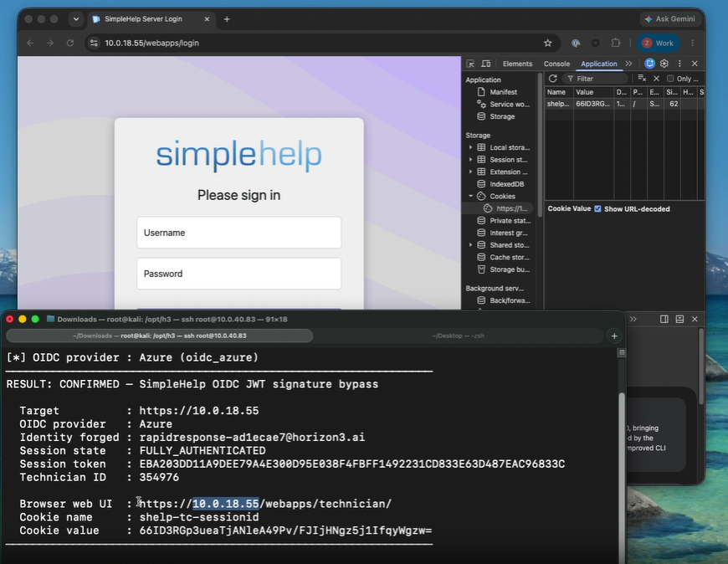The width and height of the screenshot is (728, 564).
Task: Select IndexedDB in the storage tree
Action: point(500,184)
